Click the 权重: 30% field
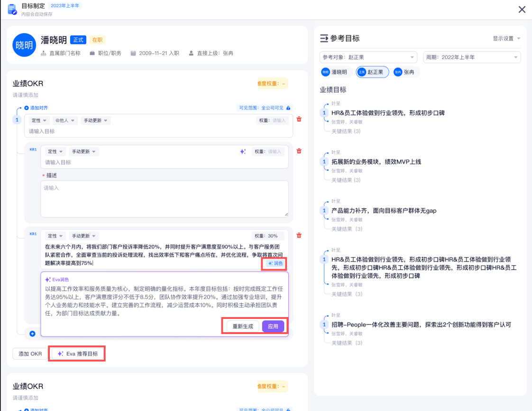Viewport: 532px width, 411px height. 268,236
